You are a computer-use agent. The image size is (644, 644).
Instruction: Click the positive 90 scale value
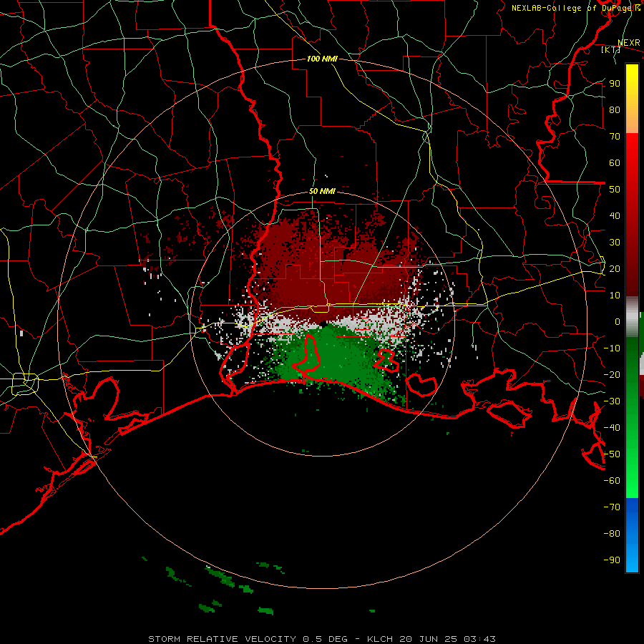click(x=615, y=84)
